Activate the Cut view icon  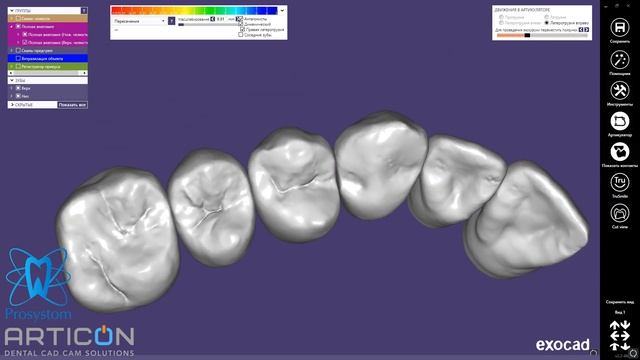coord(620,213)
